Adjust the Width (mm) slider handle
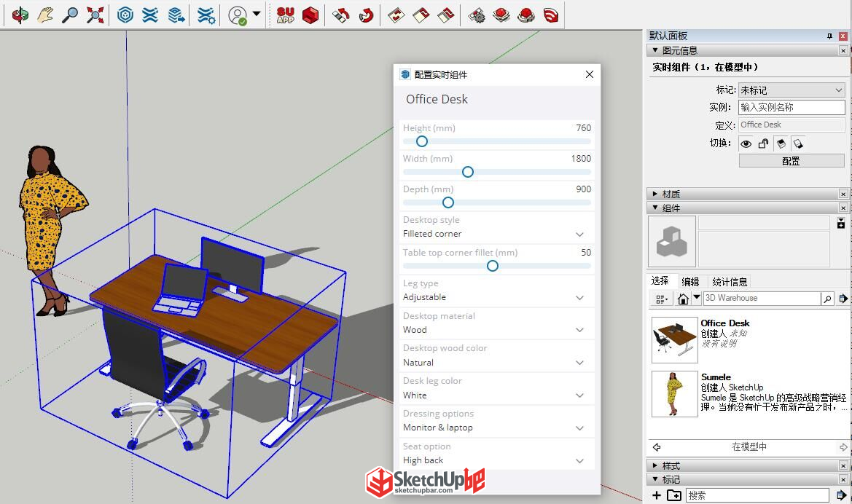Viewport: 852px width, 504px height. 468,172
